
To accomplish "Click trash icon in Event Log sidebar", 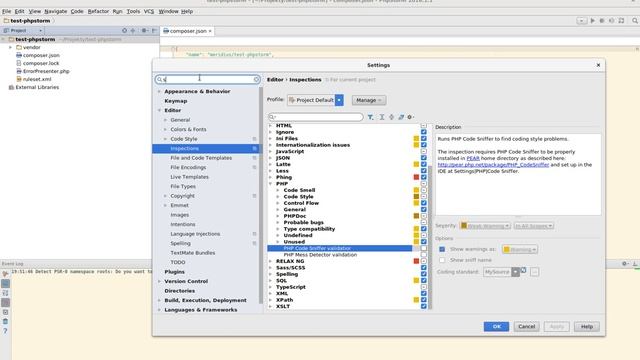I will pos(5,322).
